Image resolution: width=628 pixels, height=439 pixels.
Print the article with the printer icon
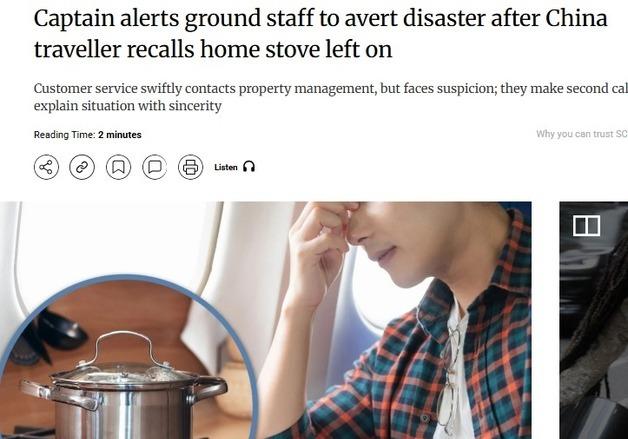[191, 167]
